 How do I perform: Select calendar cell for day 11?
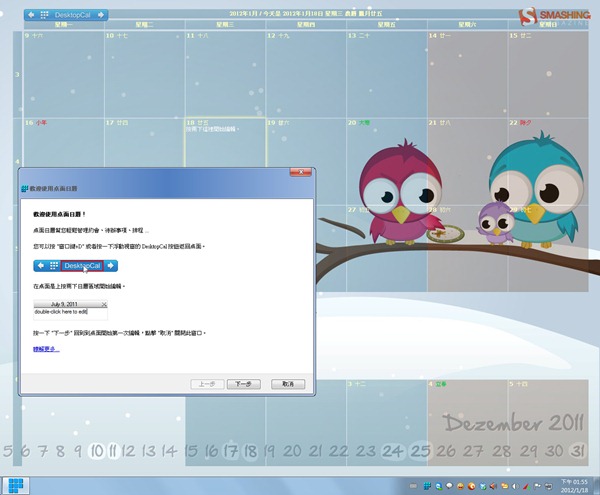225,74
